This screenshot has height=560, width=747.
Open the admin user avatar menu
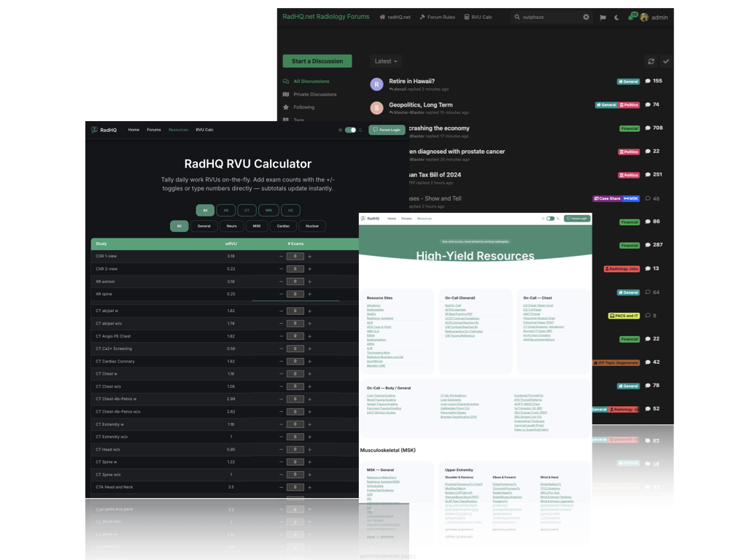tap(644, 17)
